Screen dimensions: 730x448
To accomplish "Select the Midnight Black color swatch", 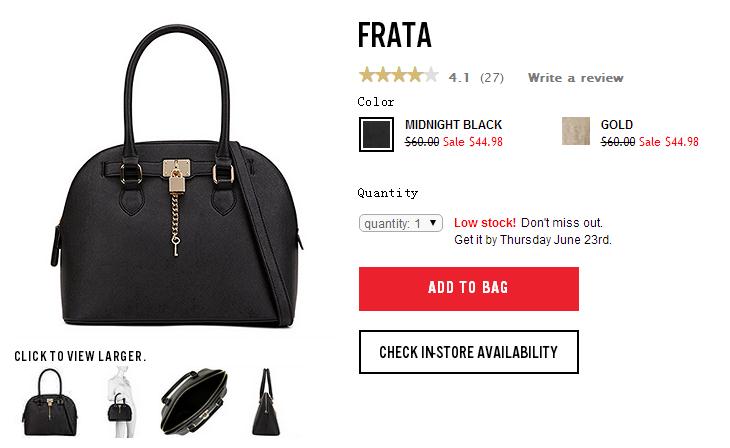I will point(376,134).
